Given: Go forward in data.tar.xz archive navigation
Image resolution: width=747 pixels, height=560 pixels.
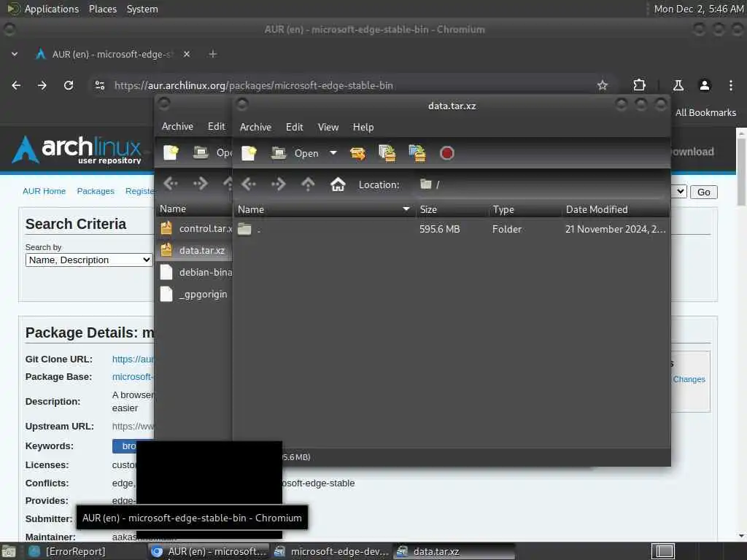Looking at the screenshot, I should coord(278,184).
